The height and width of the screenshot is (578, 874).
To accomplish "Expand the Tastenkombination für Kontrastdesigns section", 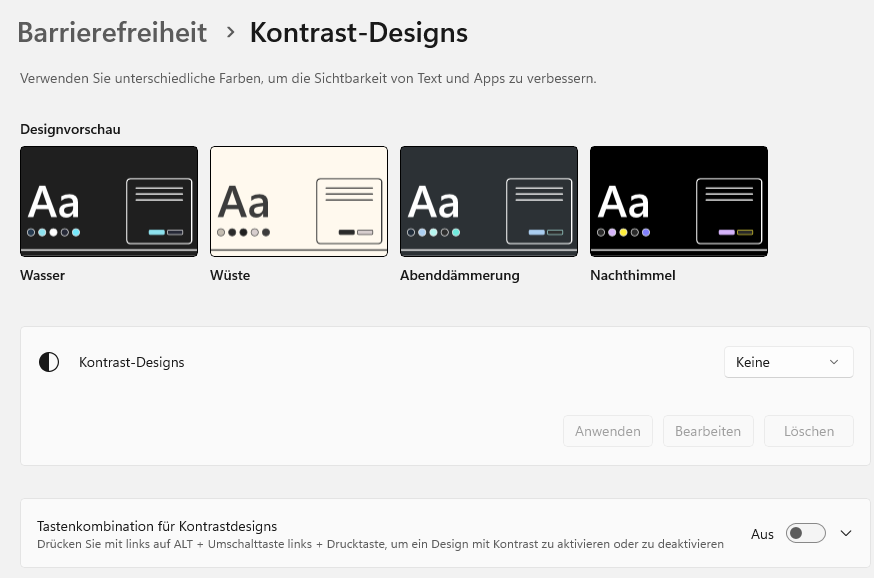I will coord(846,533).
